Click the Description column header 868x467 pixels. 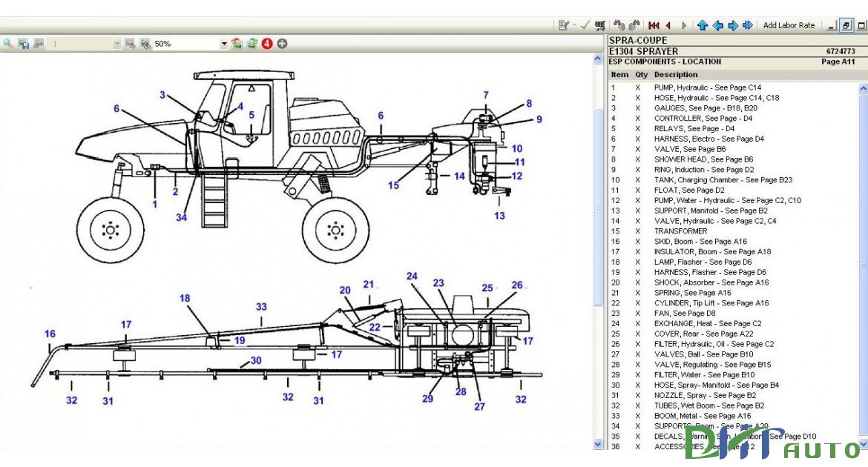click(675, 74)
